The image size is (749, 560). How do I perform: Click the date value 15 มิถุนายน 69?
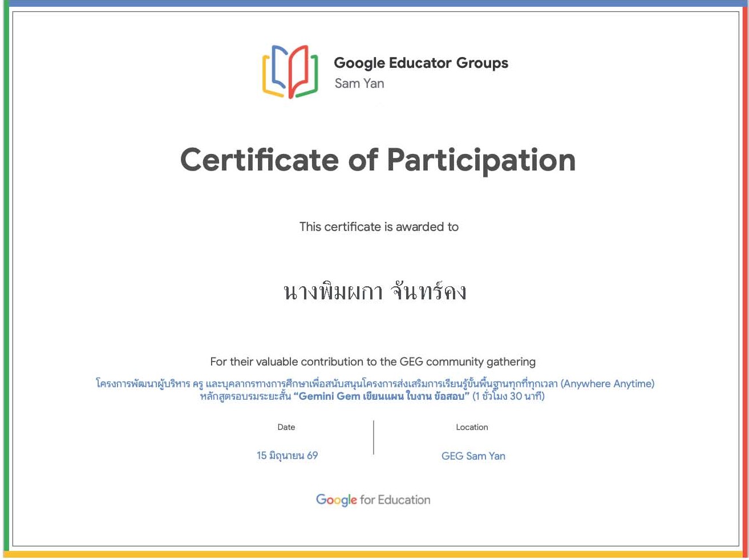pos(287,456)
